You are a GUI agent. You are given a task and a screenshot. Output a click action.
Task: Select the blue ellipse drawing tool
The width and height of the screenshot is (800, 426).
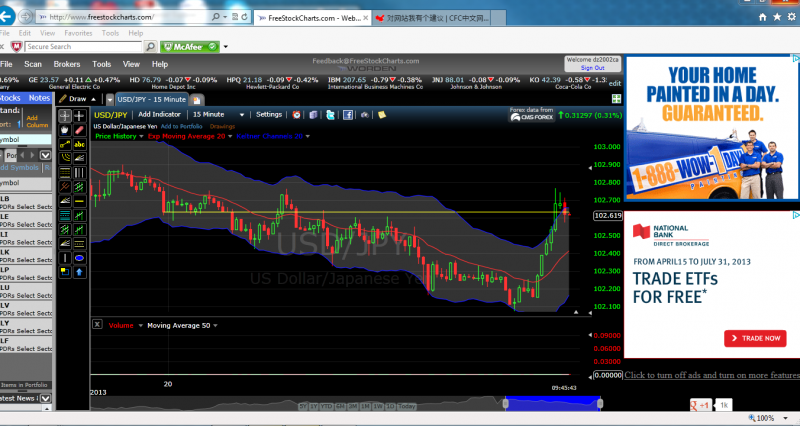click(79, 258)
